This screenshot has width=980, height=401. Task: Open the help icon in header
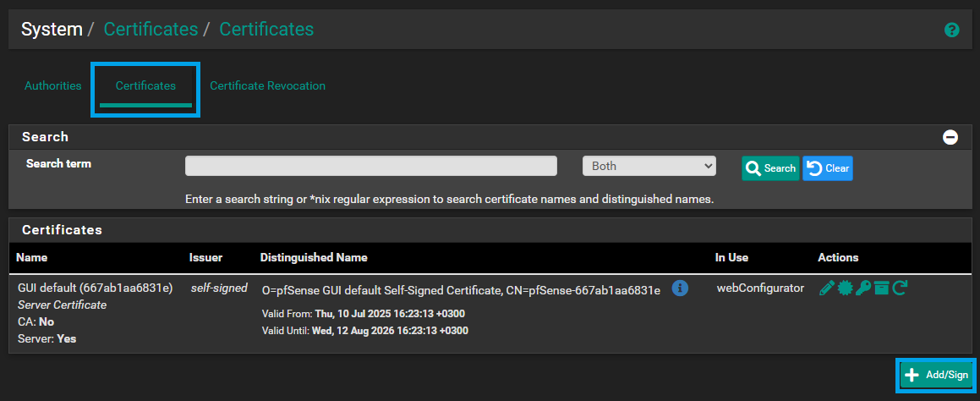click(951, 30)
